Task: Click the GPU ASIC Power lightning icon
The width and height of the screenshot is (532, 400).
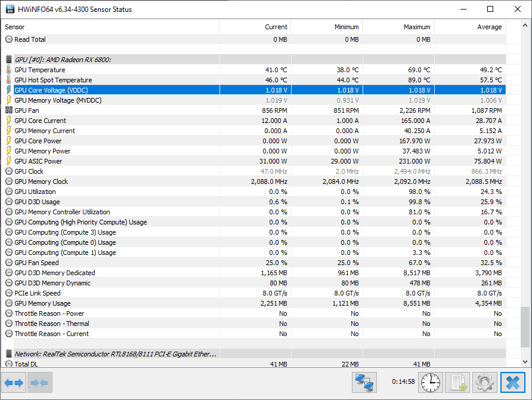Action: click(9, 161)
